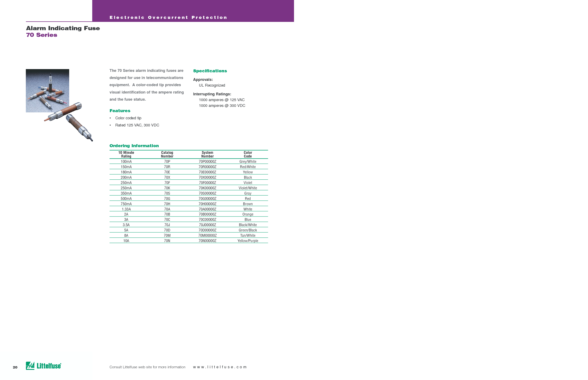Click the Color Code column header

[x=248, y=155]
